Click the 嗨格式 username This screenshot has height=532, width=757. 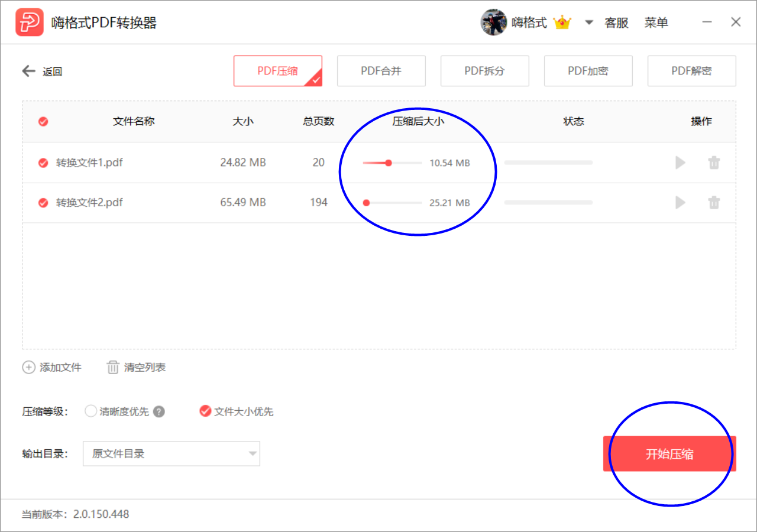coord(529,23)
